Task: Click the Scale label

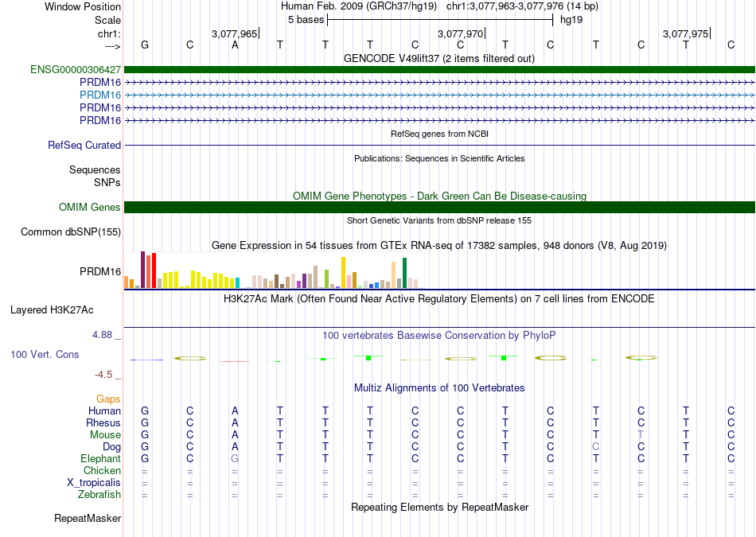Action: click(x=107, y=20)
